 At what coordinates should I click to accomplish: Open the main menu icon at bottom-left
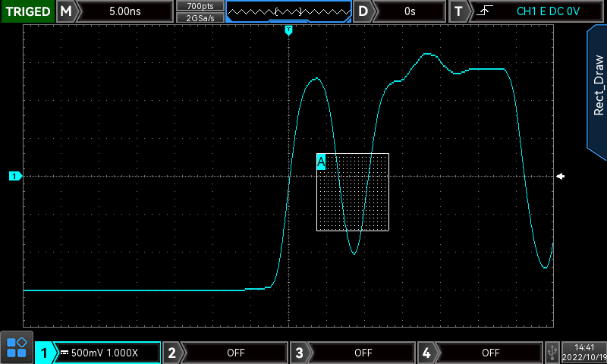coord(17,348)
